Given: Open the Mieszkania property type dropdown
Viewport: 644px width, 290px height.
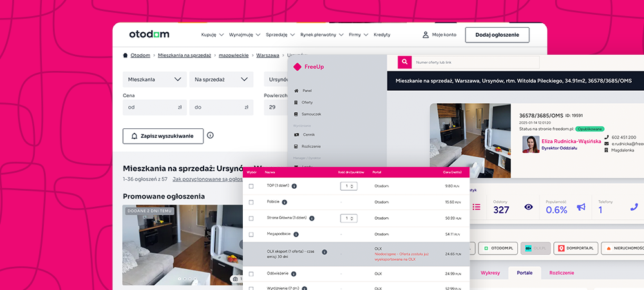Looking at the screenshot, I should point(155,79).
